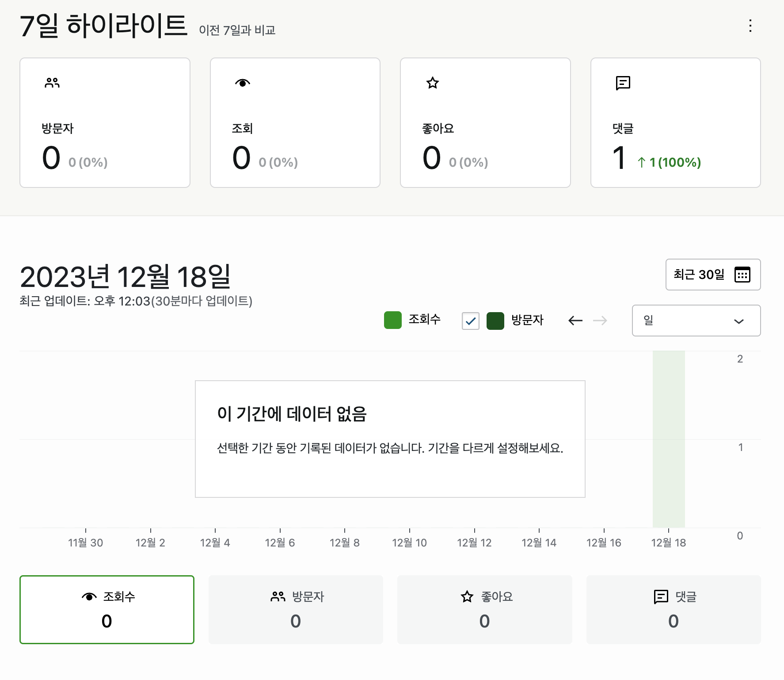
Task: Select the 조회수 card below the chart
Action: point(107,609)
